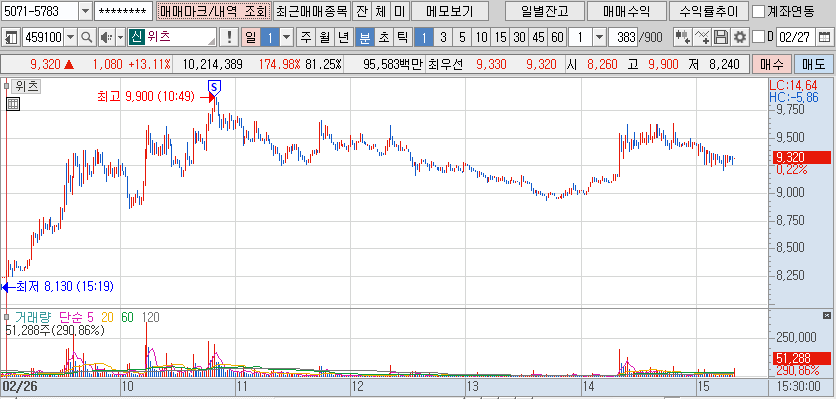Image resolution: width=836 pixels, height=399 pixels.
Task: Choose highlighted 1-minute interval before 3
Action: tap(424, 37)
